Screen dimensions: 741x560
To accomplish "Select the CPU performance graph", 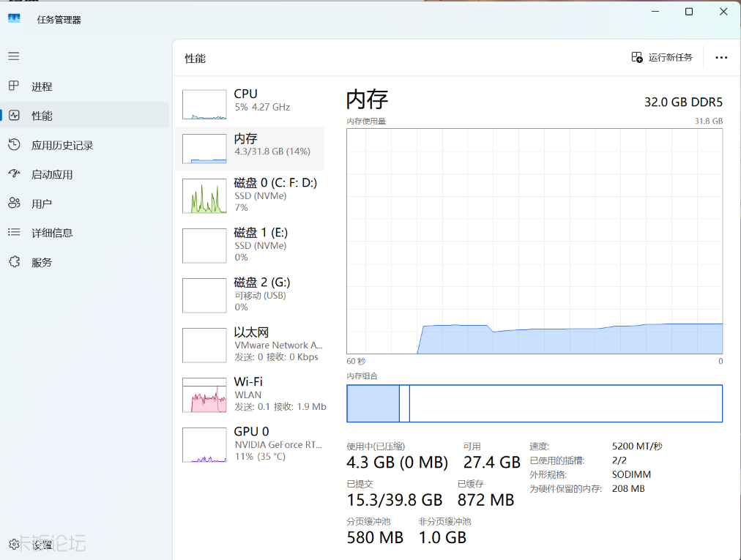I will pyautogui.click(x=204, y=105).
